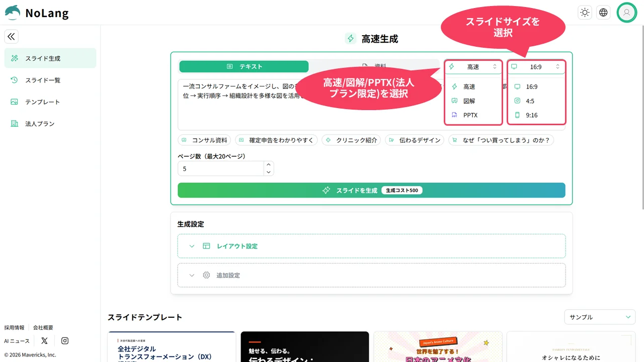
Task: Open the サンプル template filter dropdown
Action: click(x=600, y=317)
